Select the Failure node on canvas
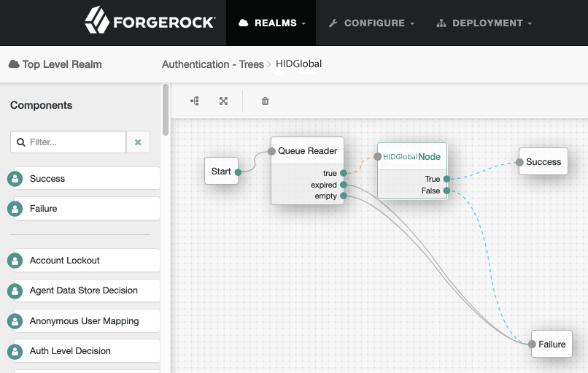 point(552,344)
